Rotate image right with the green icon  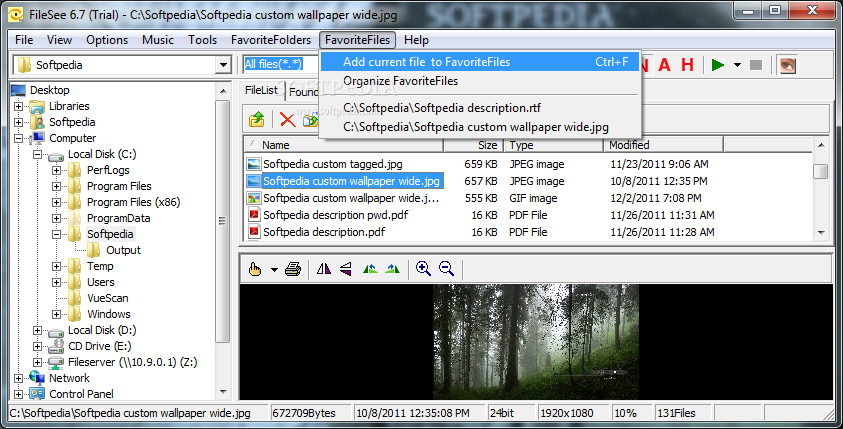point(393,269)
